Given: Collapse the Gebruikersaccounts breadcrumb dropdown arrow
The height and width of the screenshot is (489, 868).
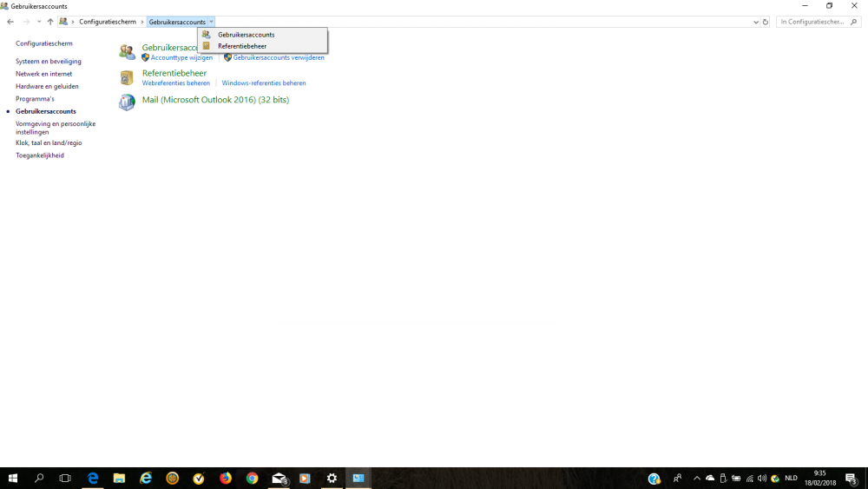Looking at the screenshot, I should [x=212, y=22].
